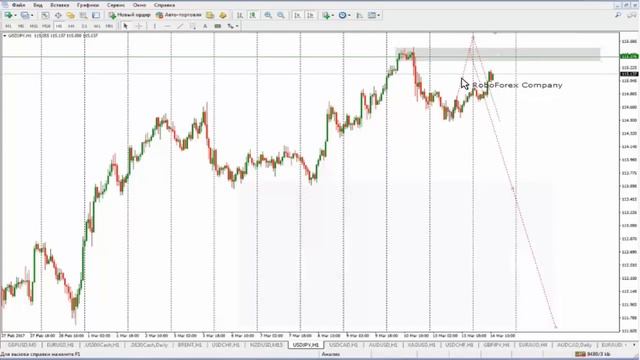
Task: Expand the Indicators list dropdown arrow
Action: pyautogui.click(x=333, y=16)
